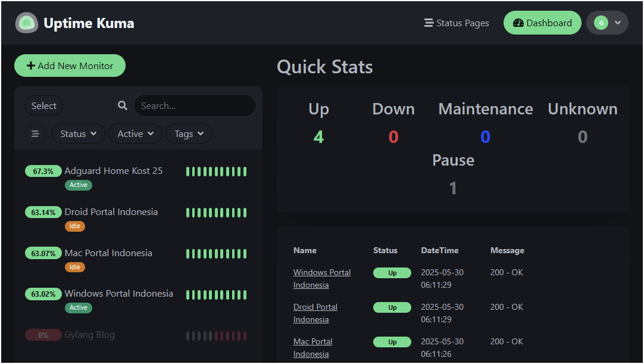The width and height of the screenshot is (644, 364).
Task: Click the Message column header
Action: click(507, 250)
